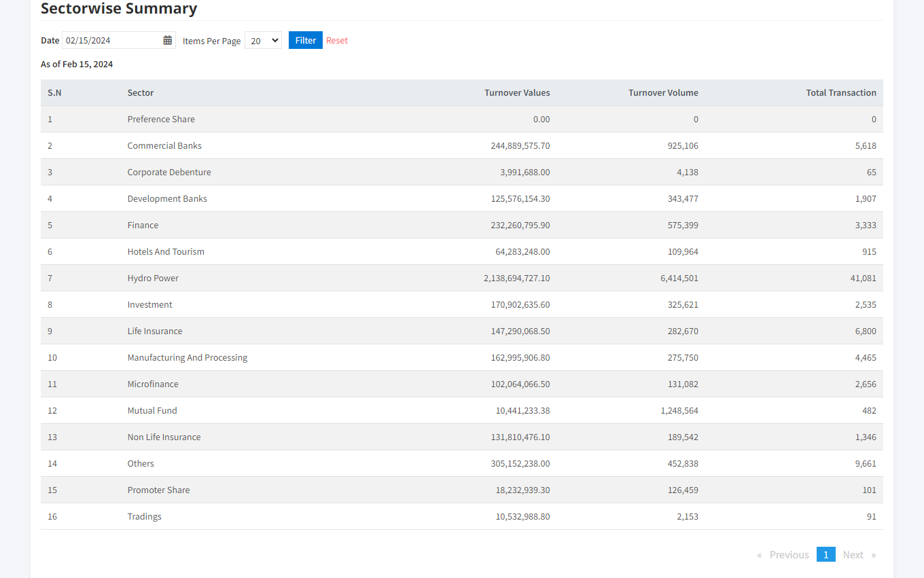Viewport: 924px width, 578px height.
Task: Click the Turnover Values column header
Action: (x=517, y=93)
